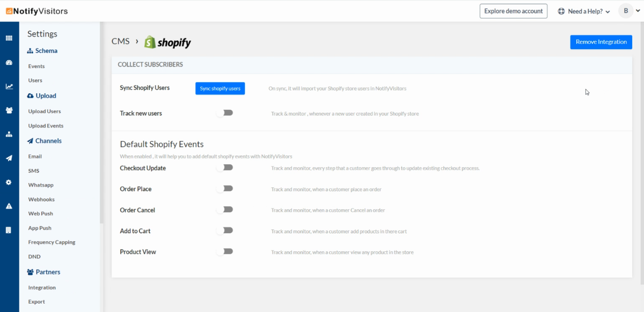Click the Shopify logo in breadcrumb

pos(168,42)
